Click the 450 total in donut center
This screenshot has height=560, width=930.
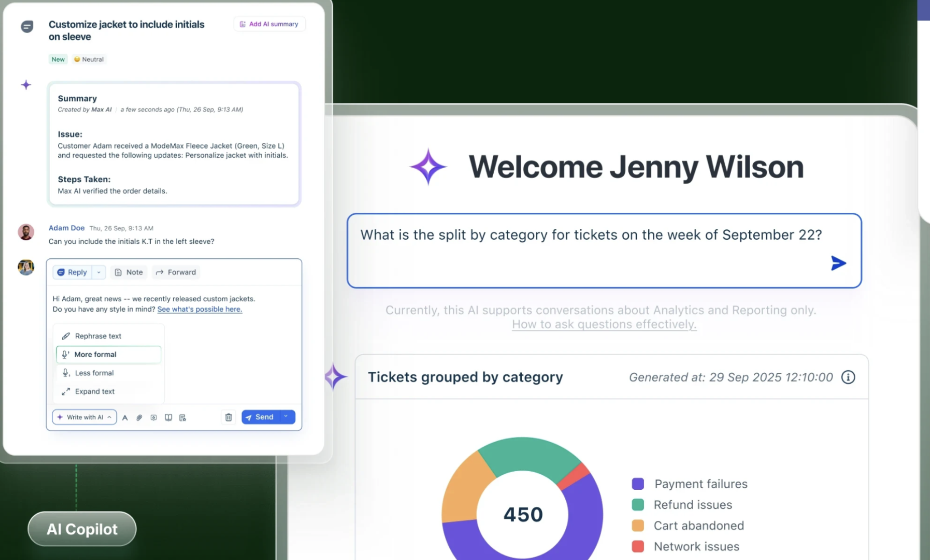pyautogui.click(x=523, y=515)
